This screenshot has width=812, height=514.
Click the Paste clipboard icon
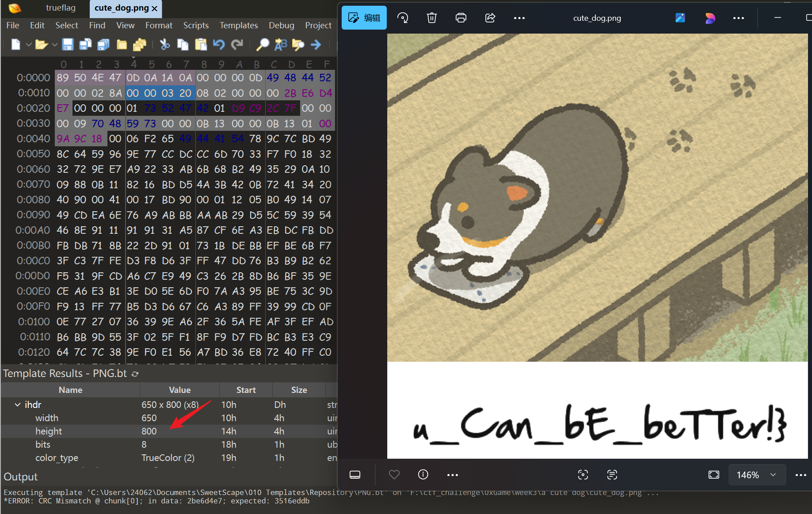click(201, 45)
